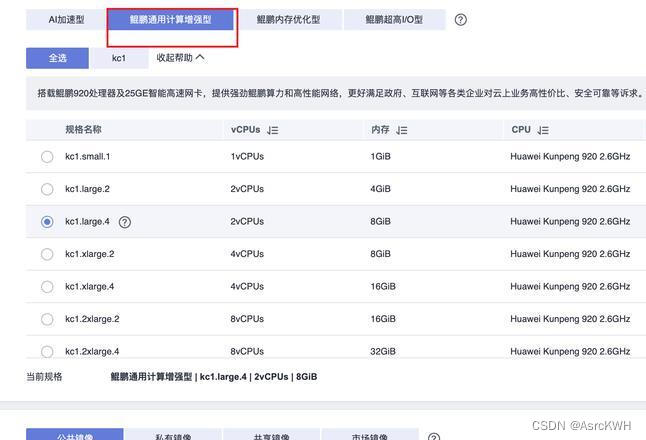Click kc1.xlarge.4 spec name
Viewport: 646px width, 440px height.
(90, 287)
